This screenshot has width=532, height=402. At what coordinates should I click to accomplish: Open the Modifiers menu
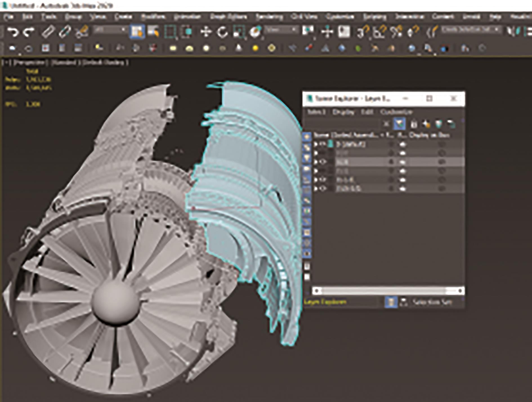click(x=153, y=17)
